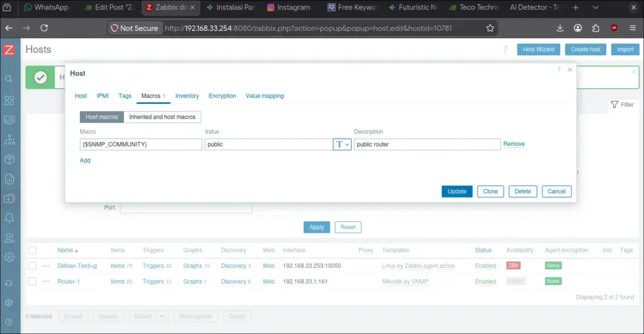Remove the SNMP_COMMUNITY macro
The height and width of the screenshot is (334, 644).
tap(514, 144)
